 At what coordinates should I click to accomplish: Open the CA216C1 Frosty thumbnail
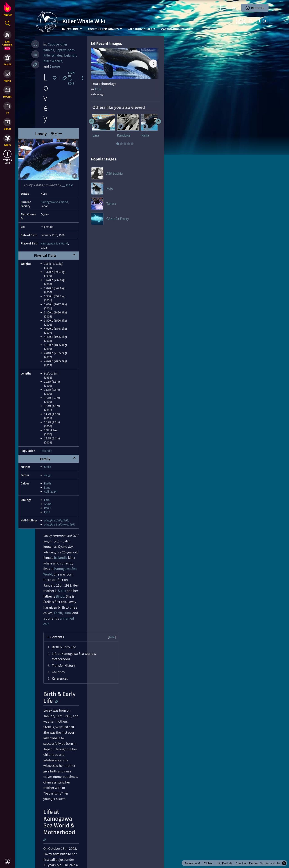pos(97,219)
